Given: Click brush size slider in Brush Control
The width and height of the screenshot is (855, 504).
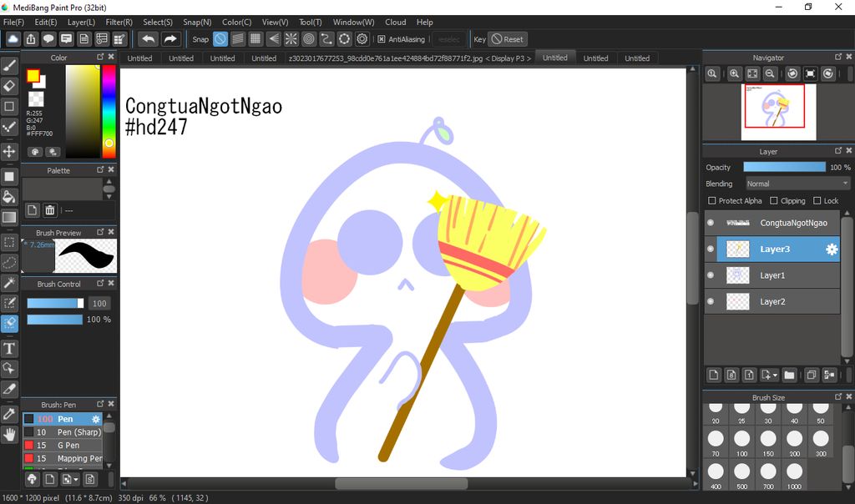Looking at the screenshot, I should pyautogui.click(x=55, y=304).
